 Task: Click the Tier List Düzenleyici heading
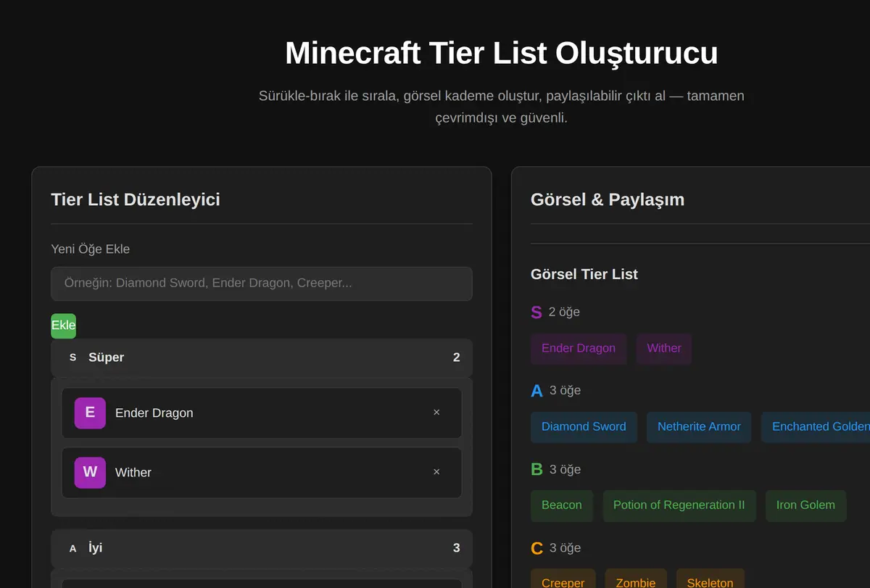tap(136, 199)
